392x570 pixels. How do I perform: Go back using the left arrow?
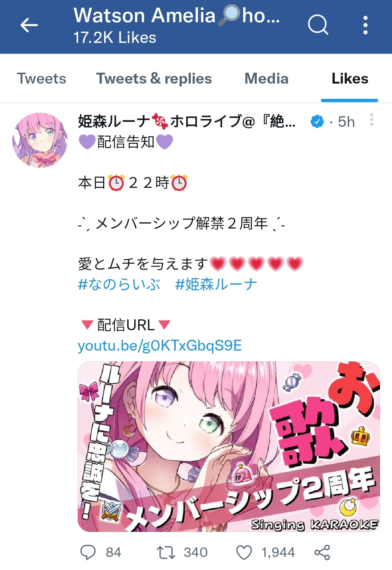click(29, 25)
